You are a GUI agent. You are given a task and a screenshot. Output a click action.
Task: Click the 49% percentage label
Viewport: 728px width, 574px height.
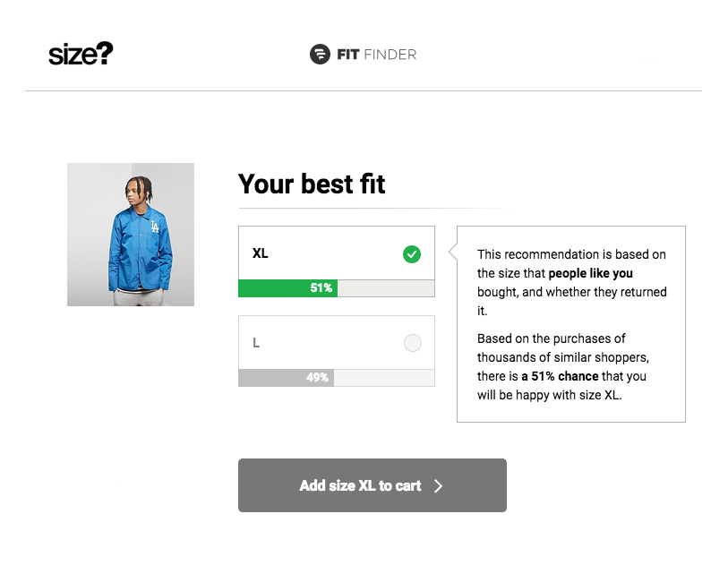(x=317, y=378)
